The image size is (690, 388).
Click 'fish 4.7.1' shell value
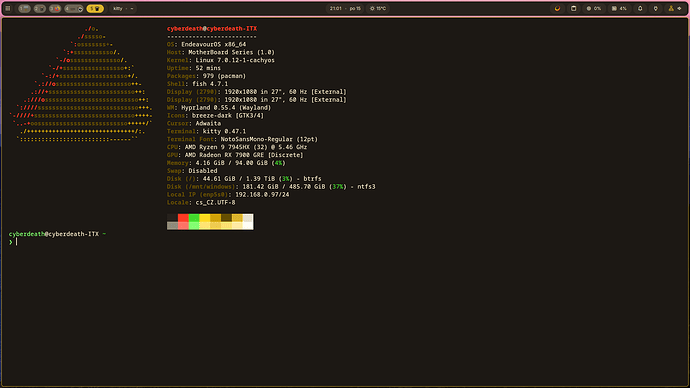[210, 84]
